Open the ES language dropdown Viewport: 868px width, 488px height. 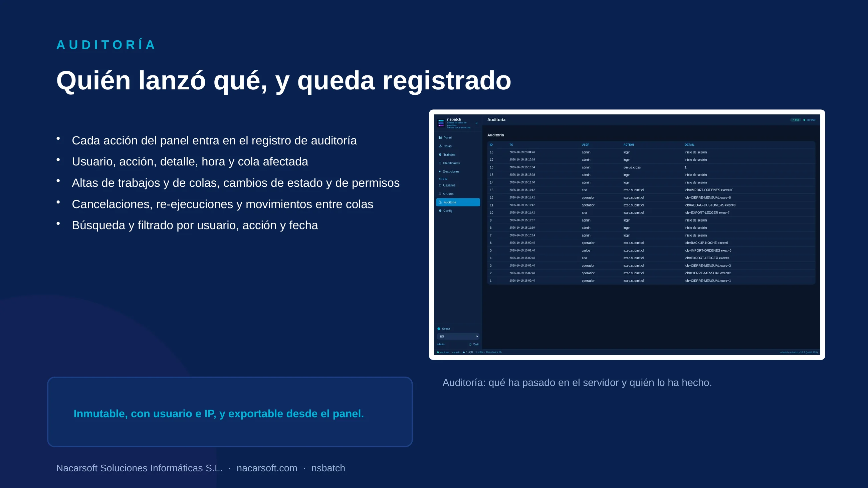(x=458, y=337)
